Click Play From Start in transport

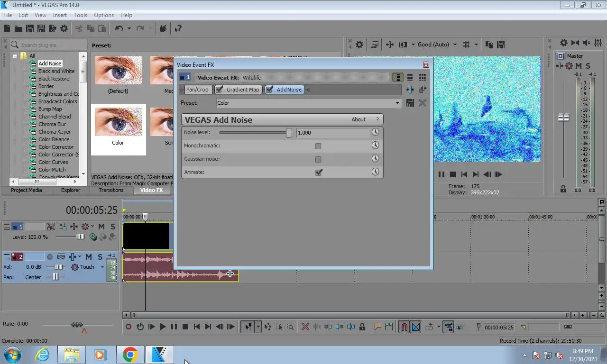point(151,327)
